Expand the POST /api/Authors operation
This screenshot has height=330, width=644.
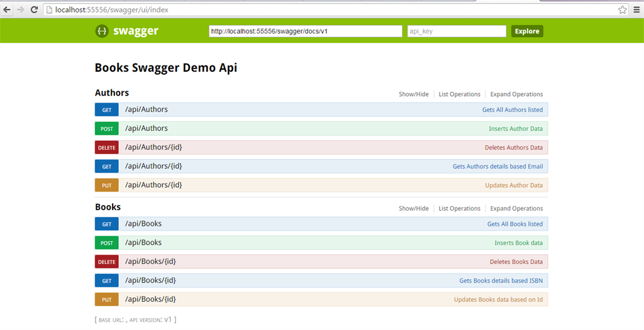(147, 128)
